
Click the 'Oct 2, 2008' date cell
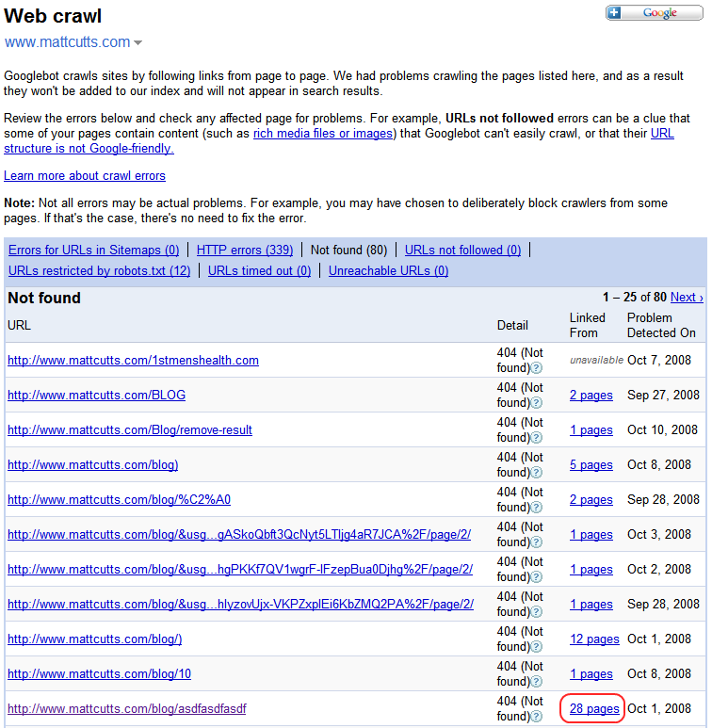coord(659,569)
